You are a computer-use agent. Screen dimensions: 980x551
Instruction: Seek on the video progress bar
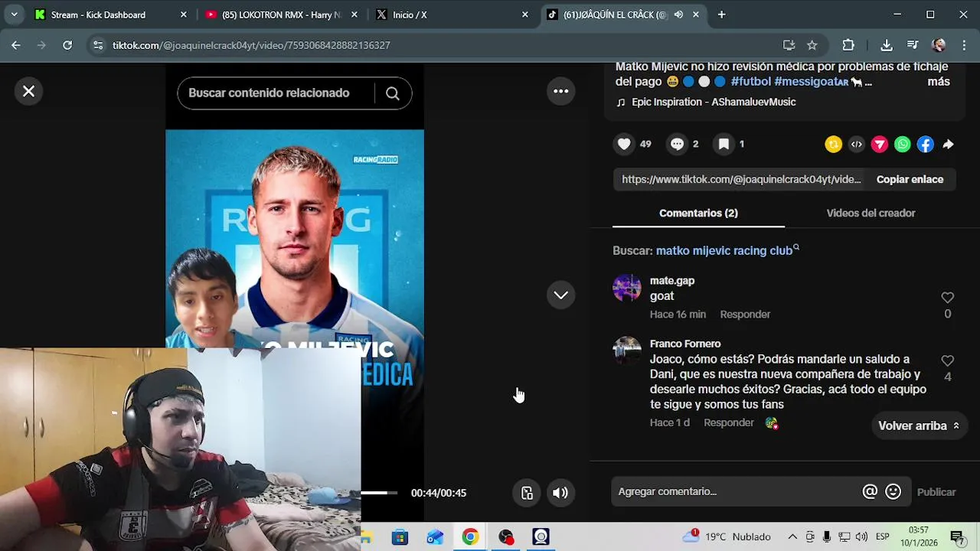[380, 493]
